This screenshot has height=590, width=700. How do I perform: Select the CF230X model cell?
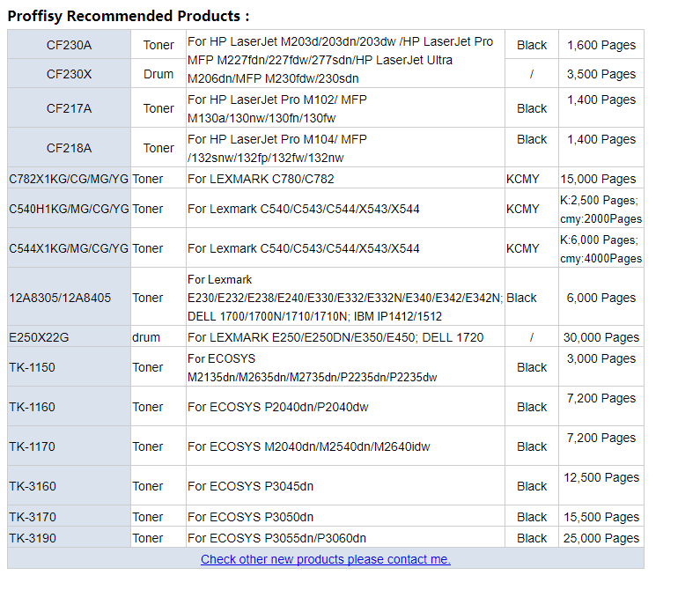69,74
